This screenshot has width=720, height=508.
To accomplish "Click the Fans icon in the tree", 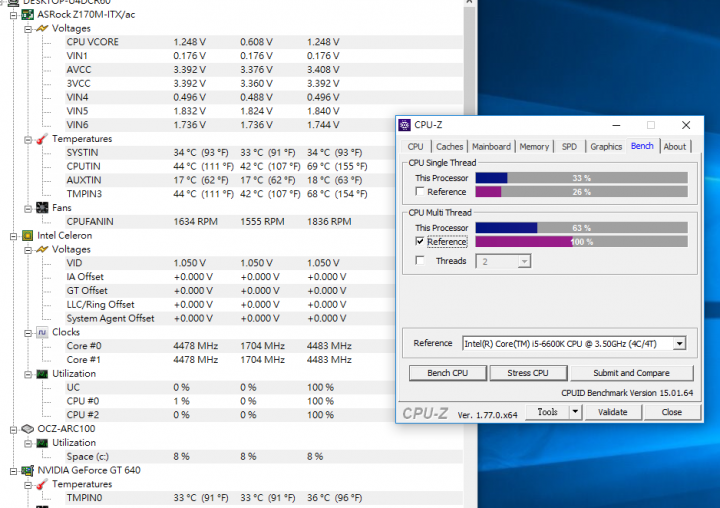I will point(42,208).
